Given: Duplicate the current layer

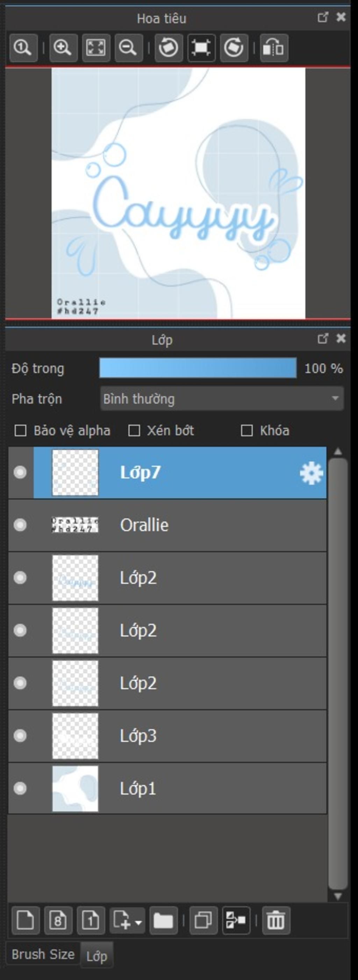Looking at the screenshot, I should pyautogui.click(x=203, y=920).
